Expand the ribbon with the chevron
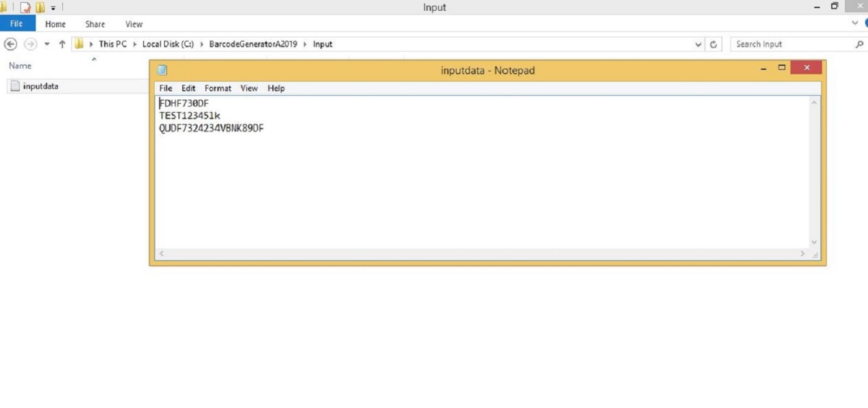Screen dimensions: 868x408 (855, 23)
